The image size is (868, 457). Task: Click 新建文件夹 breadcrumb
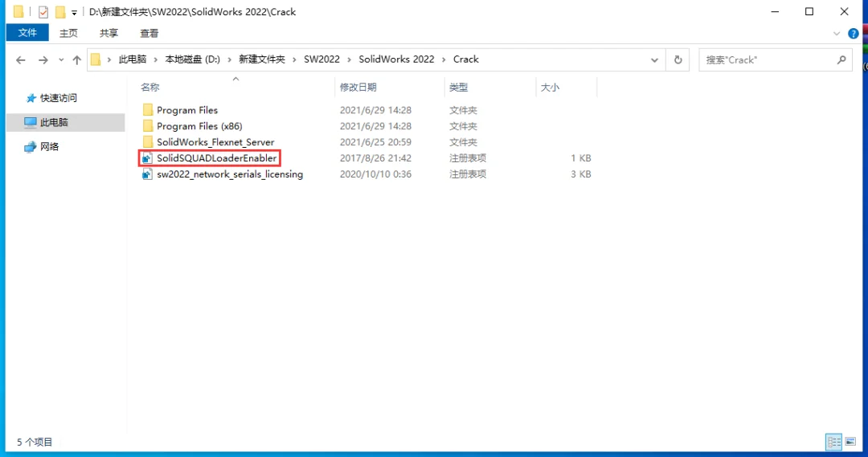(262, 59)
